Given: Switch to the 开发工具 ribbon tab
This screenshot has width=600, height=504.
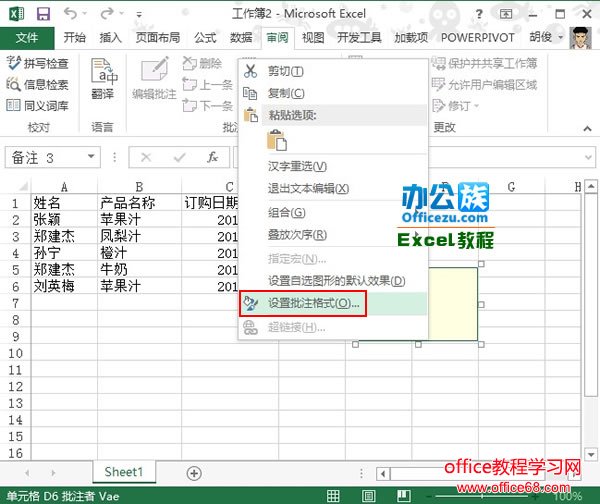Looking at the screenshot, I should (x=359, y=38).
